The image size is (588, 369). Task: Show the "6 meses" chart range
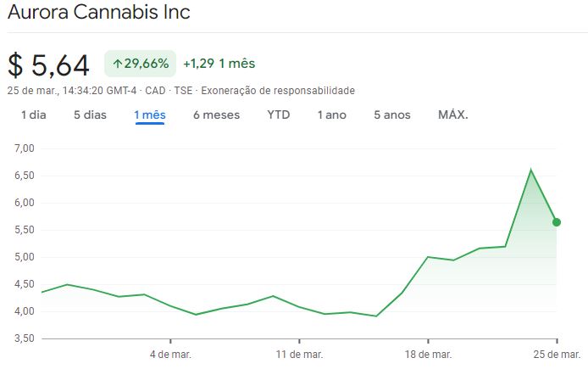pyautogui.click(x=216, y=115)
